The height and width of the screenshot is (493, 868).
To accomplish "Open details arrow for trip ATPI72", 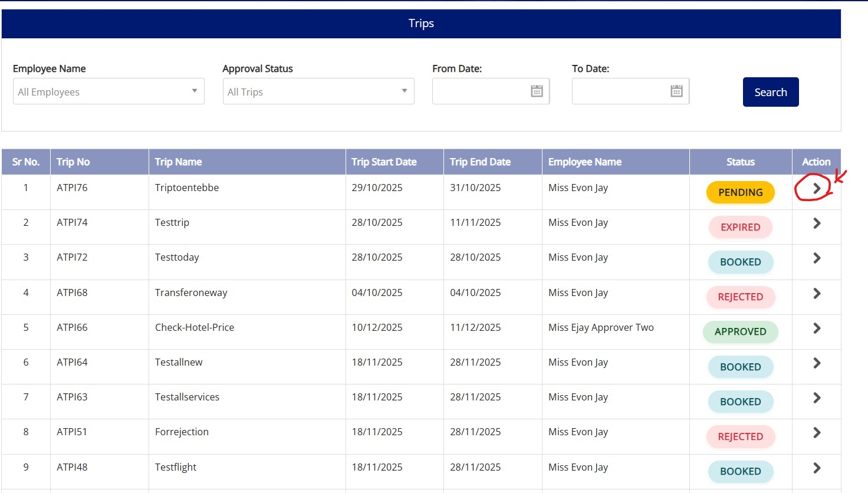I will tap(817, 258).
